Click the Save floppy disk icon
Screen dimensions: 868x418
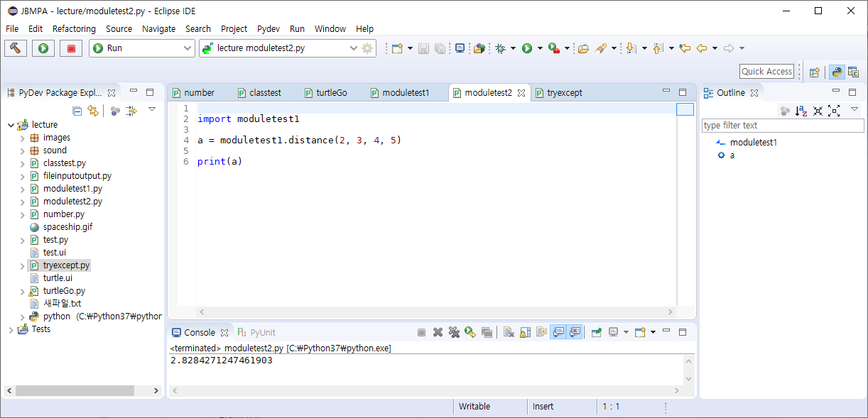pyautogui.click(x=423, y=48)
